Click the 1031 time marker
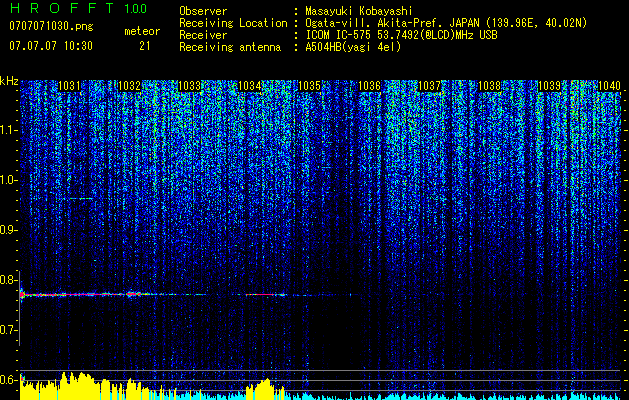Viewport: 629px width, 400px height. pyautogui.click(x=69, y=86)
